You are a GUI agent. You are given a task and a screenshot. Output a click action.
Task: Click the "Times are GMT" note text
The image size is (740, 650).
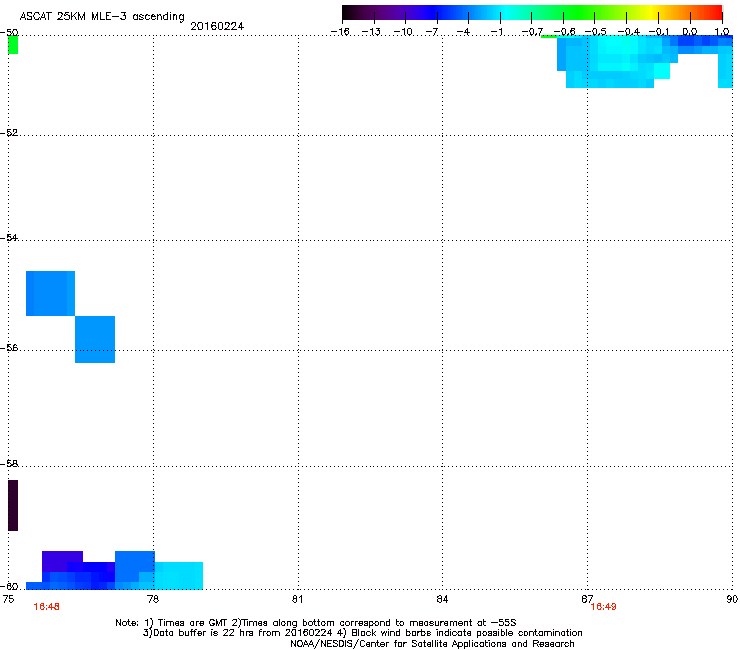[192, 623]
